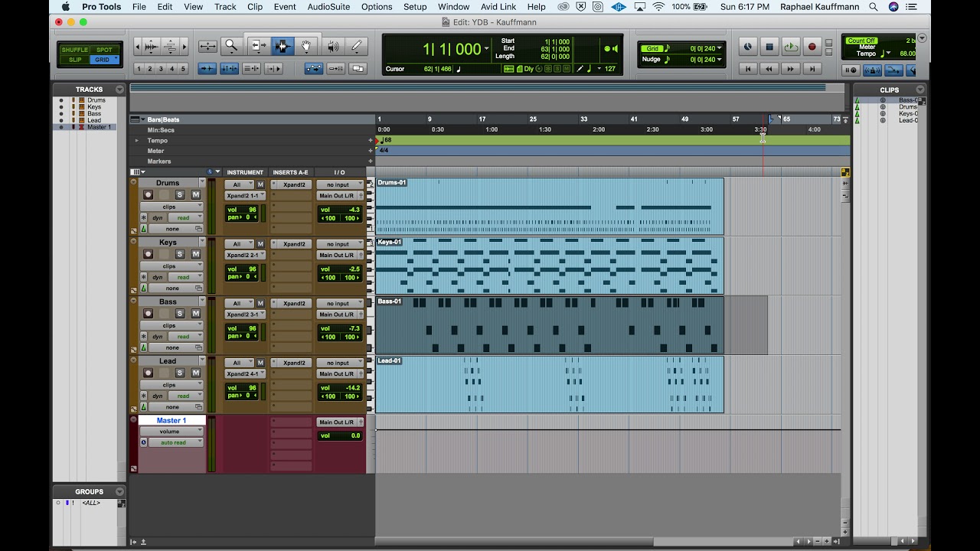Click Return to Zero transport button
Image resolution: width=980 pixels, height=551 pixels.
point(749,69)
